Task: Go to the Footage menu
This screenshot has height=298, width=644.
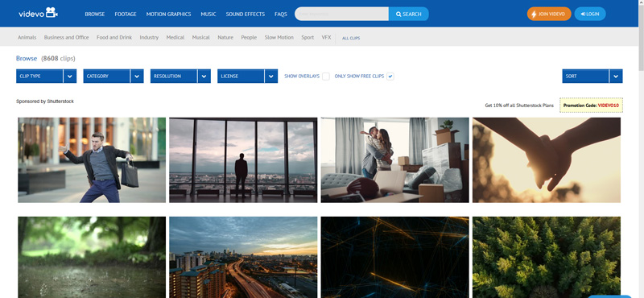Action: tap(126, 14)
